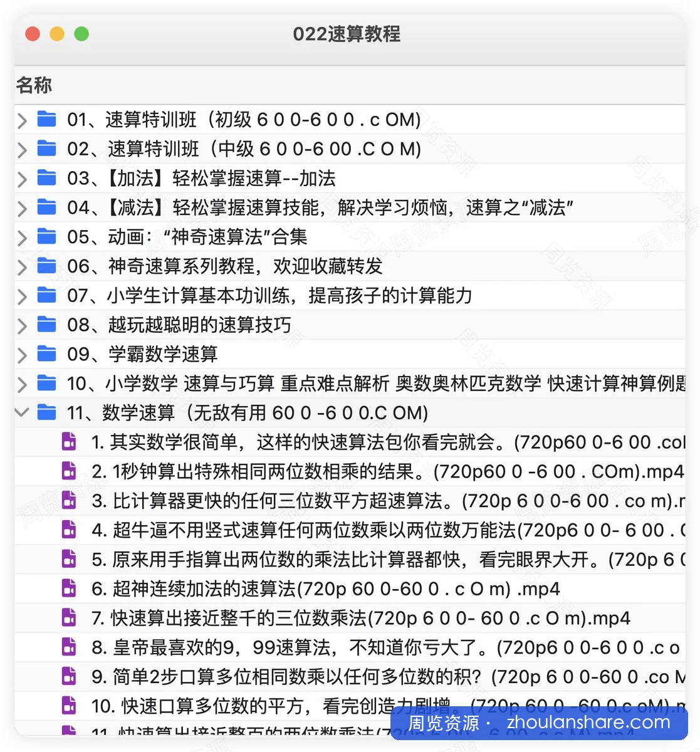Sort by the 名称 column header
This screenshot has height=752, width=700.
pos(34,85)
